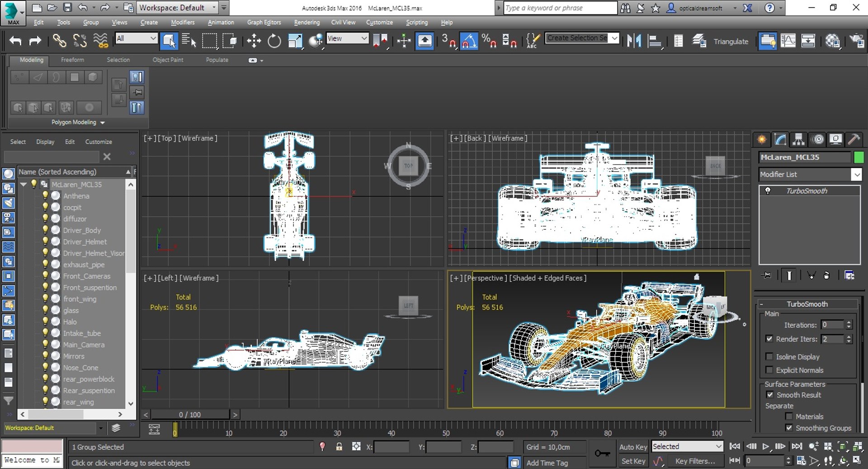Click the Set Keys key icon

(602, 453)
